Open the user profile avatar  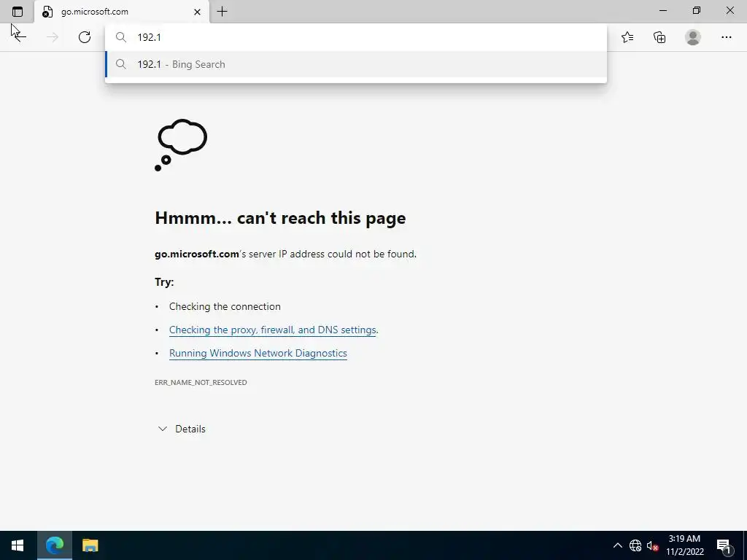(x=693, y=37)
